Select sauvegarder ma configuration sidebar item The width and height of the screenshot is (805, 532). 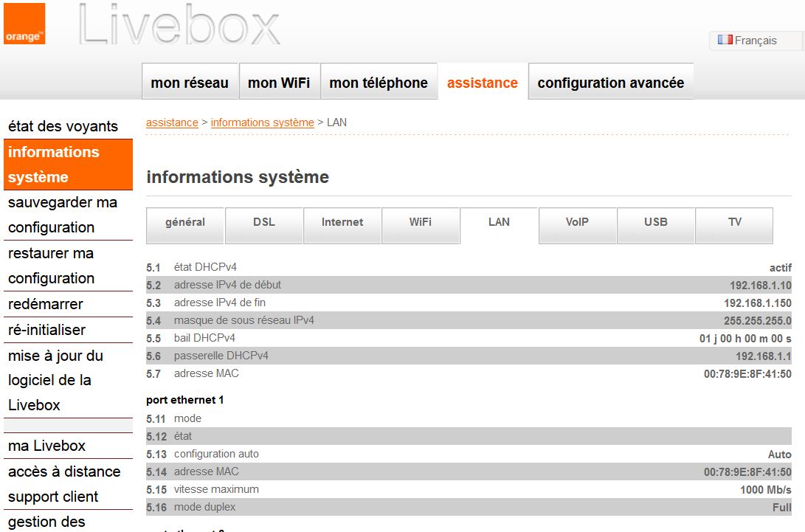63,215
